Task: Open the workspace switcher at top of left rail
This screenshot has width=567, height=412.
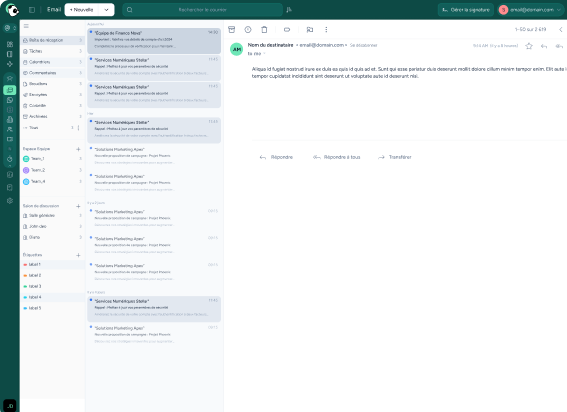Action: (x=10, y=28)
